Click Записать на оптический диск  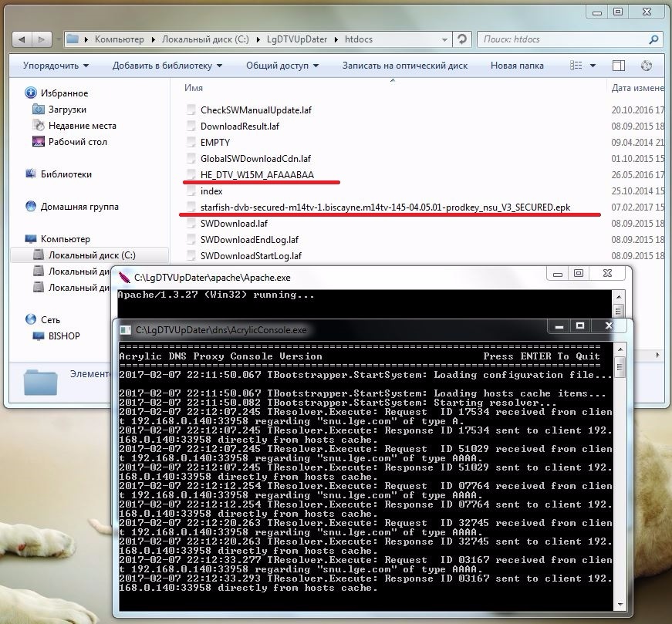point(405,66)
